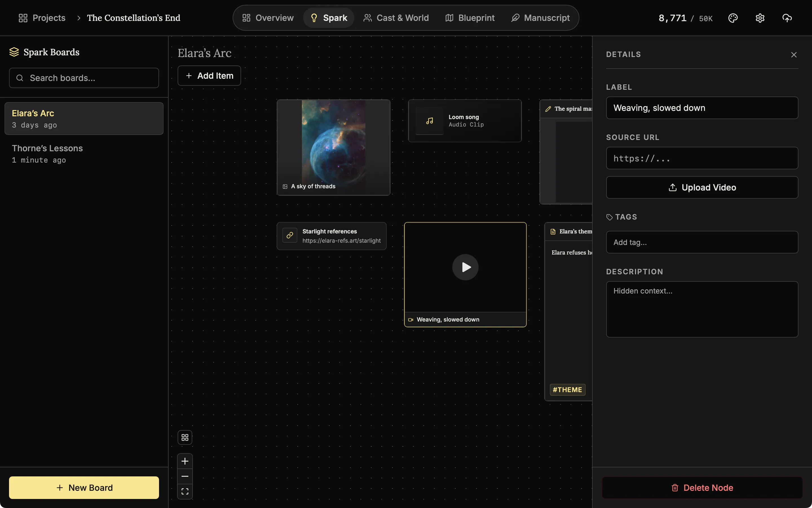Screen dimensions: 812x508
Task: Open the Thorne's Lessons board
Action: tap(84, 154)
